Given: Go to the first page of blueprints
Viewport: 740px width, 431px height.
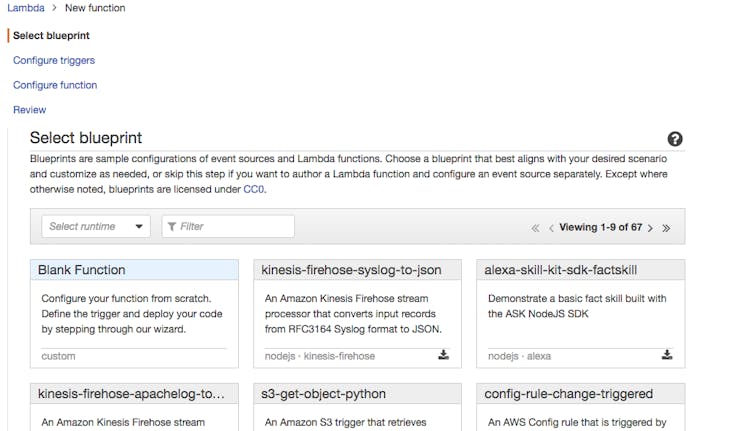Looking at the screenshot, I should tap(535, 228).
